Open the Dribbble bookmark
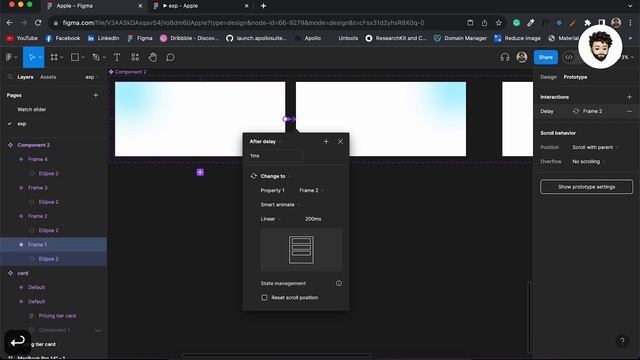The image size is (640, 360). pos(189,38)
